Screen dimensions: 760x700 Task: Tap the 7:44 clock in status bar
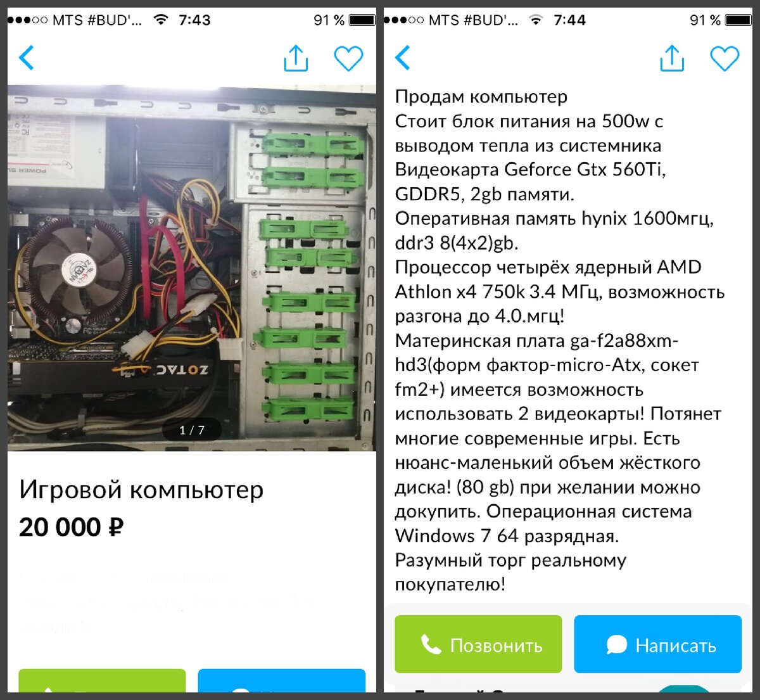[569, 20]
